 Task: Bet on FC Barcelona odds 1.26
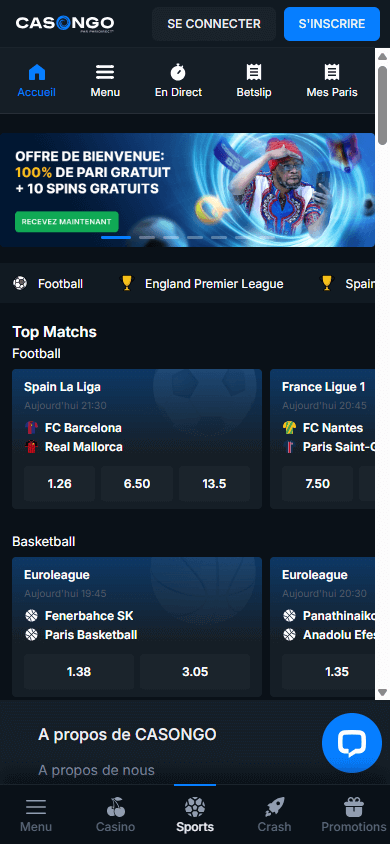(60, 484)
